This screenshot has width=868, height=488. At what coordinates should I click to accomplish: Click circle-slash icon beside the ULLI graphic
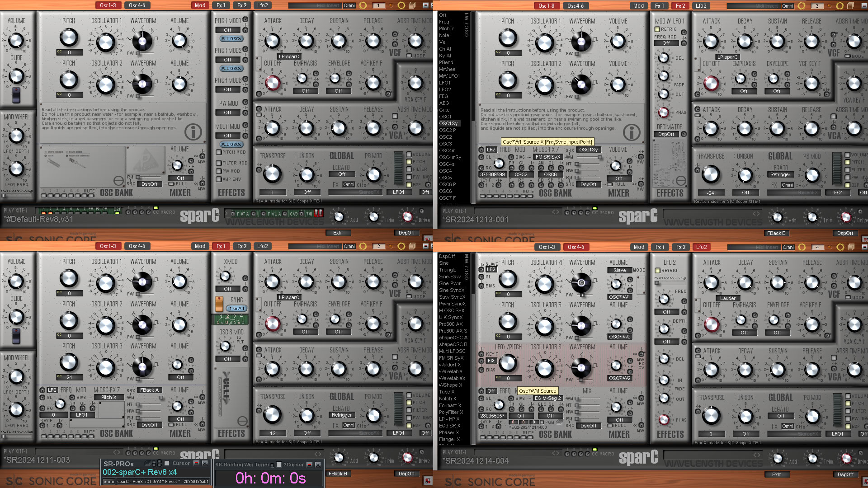coord(242,421)
